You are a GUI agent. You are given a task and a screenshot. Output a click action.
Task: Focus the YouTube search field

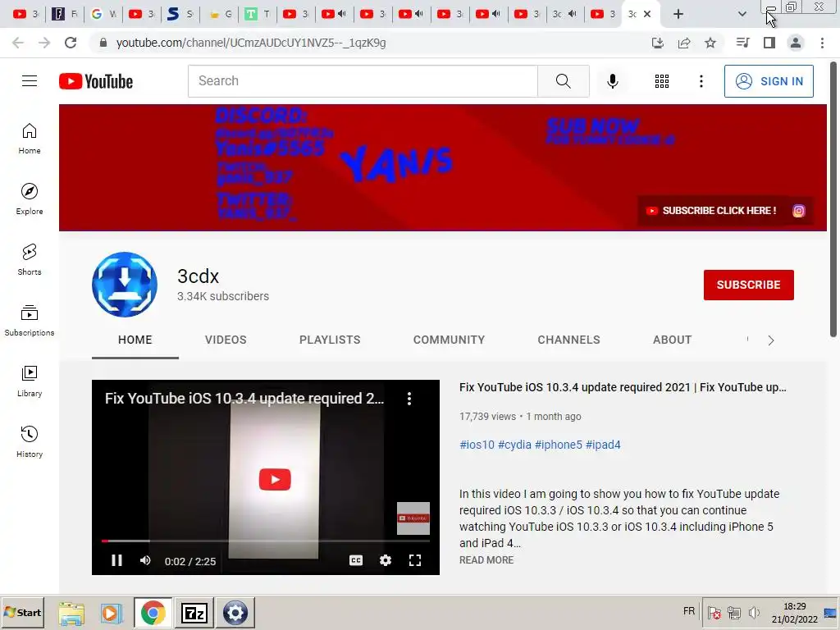coord(363,81)
